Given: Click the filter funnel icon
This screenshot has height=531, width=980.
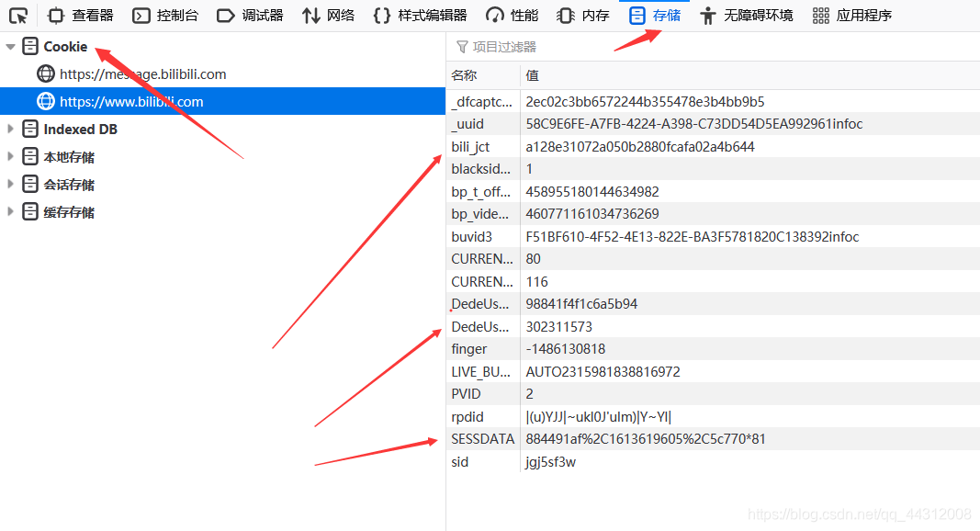Looking at the screenshot, I should (x=462, y=47).
